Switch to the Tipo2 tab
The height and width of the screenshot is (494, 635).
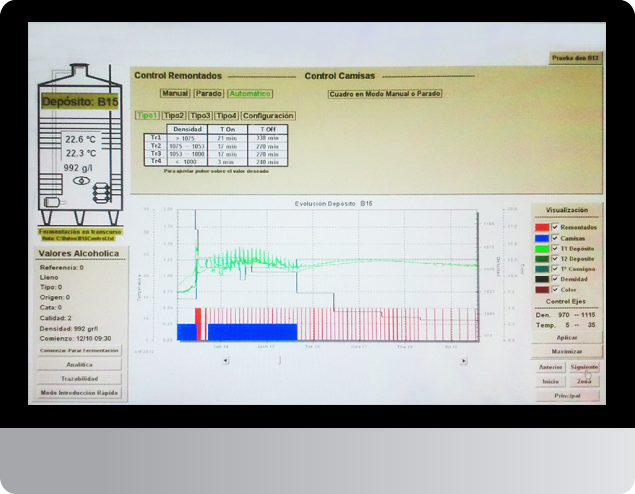tap(174, 116)
